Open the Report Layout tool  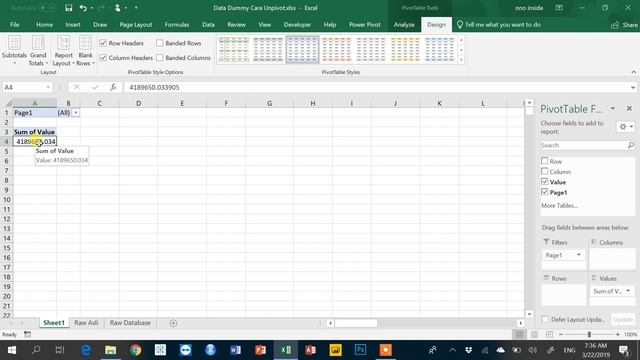(x=63, y=50)
